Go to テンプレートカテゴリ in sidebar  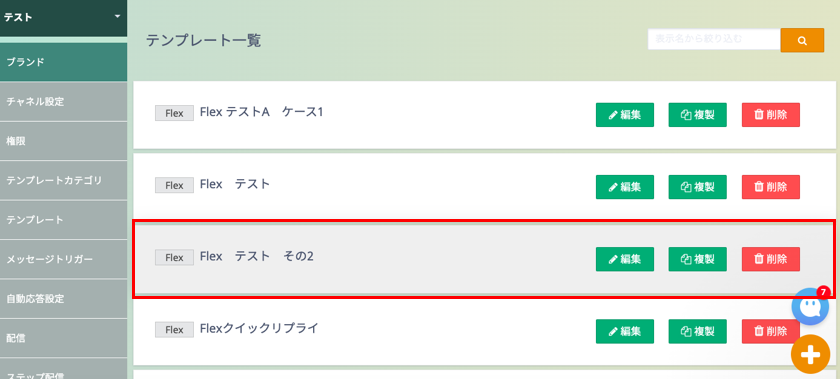(63, 180)
